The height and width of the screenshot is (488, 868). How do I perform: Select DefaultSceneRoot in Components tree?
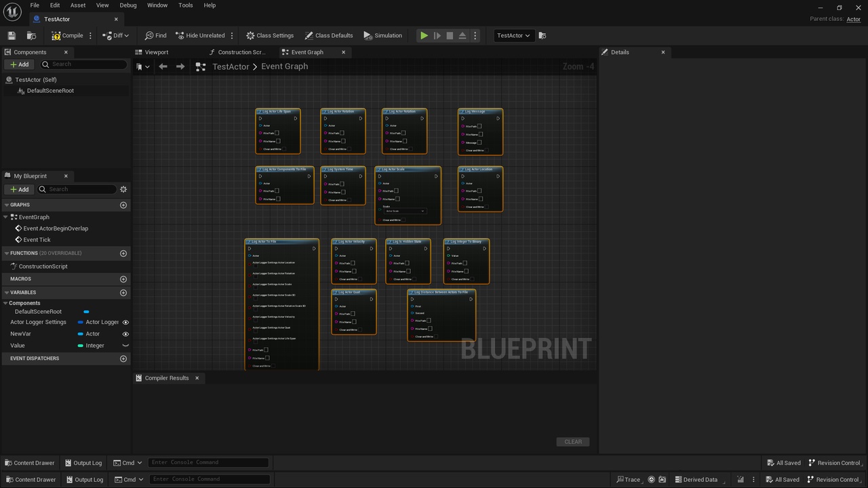click(50, 91)
